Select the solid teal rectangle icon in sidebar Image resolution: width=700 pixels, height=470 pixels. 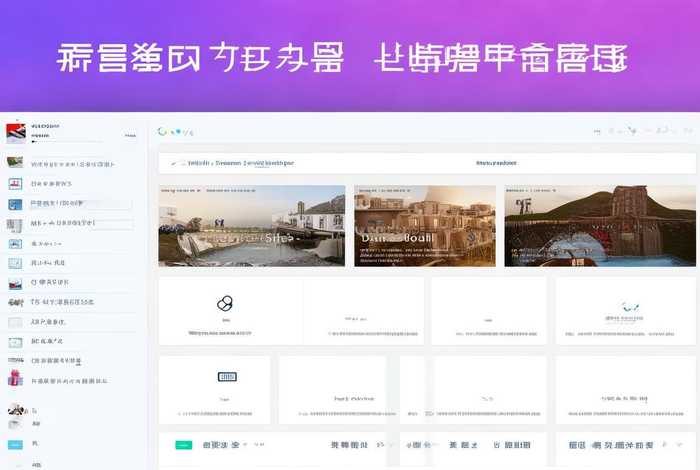pyautogui.click(x=16, y=444)
